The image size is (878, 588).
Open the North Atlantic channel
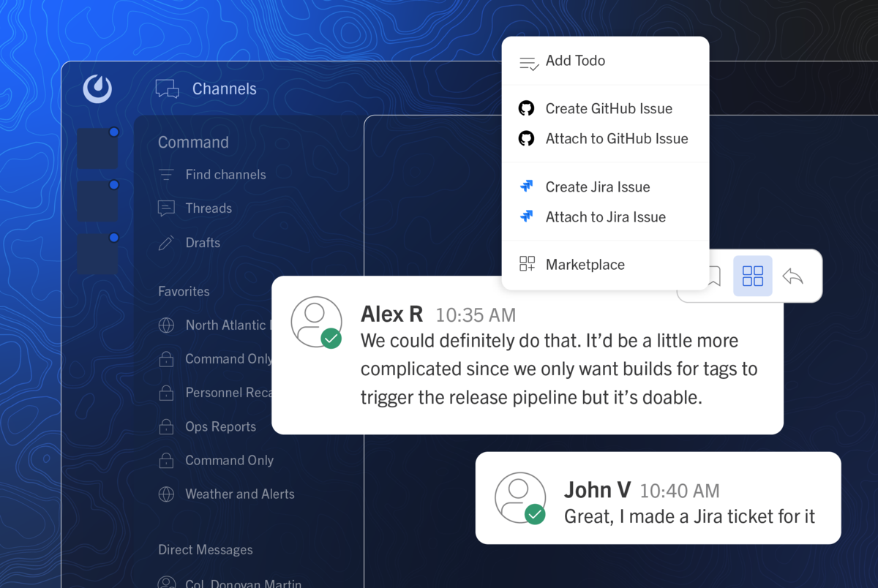[228, 325]
